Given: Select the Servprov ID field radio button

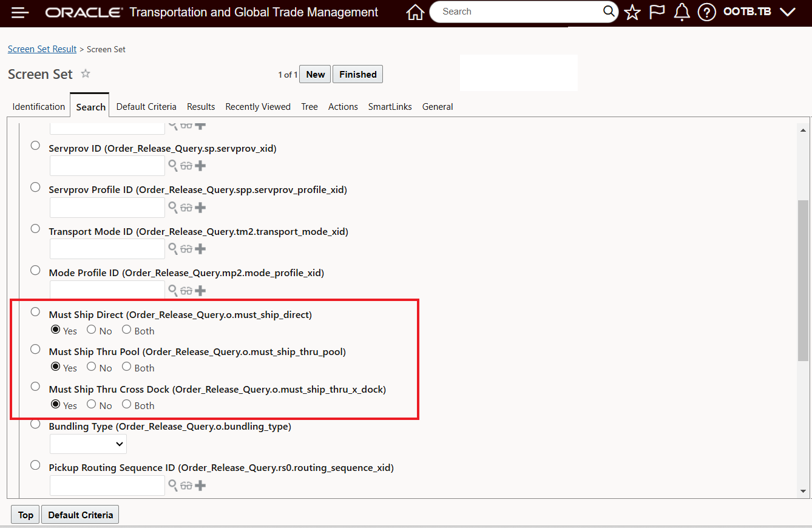Looking at the screenshot, I should click(35, 146).
